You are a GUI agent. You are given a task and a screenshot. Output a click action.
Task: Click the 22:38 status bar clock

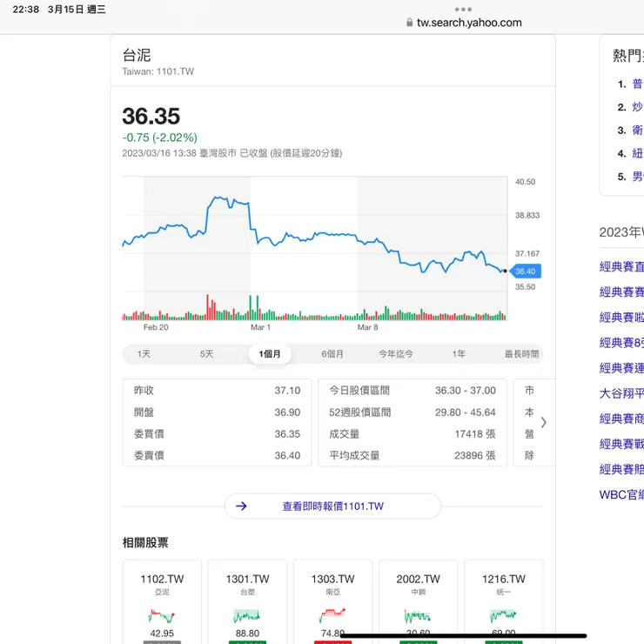(x=25, y=10)
